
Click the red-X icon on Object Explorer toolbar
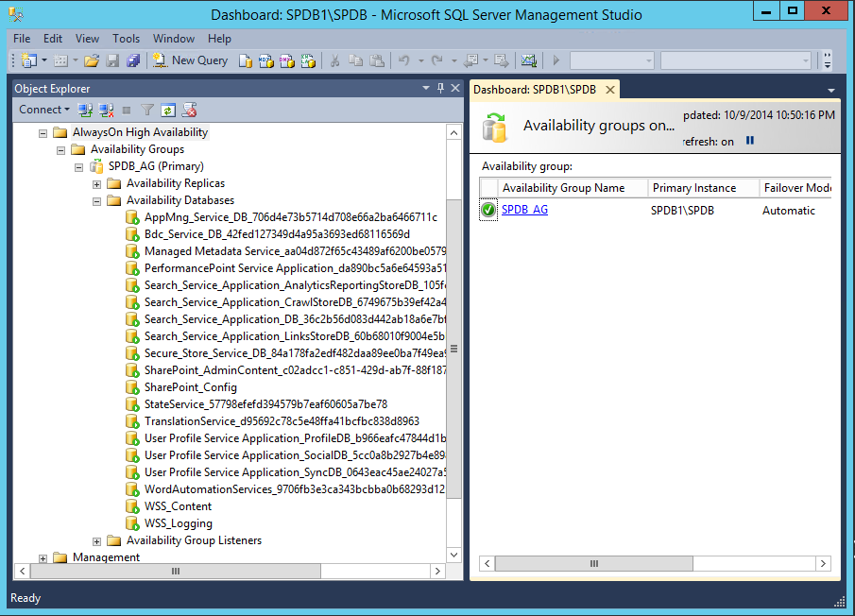pos(189,111)
